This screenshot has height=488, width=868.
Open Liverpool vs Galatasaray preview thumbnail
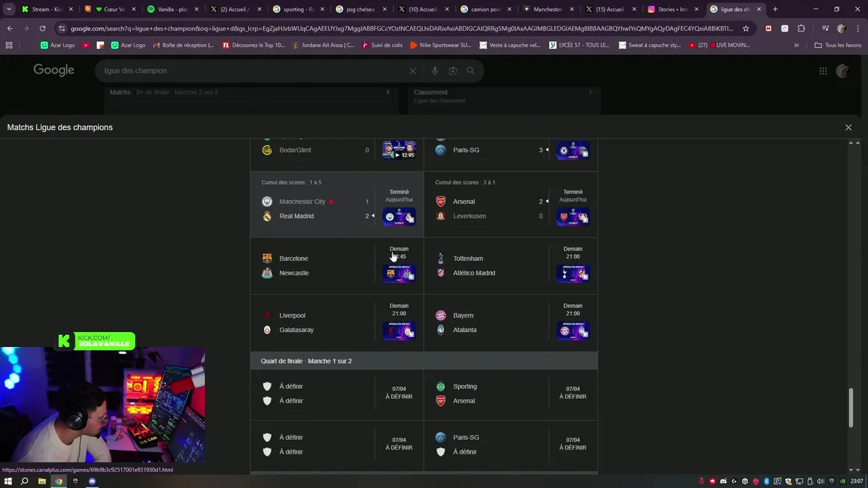point(399,330)
